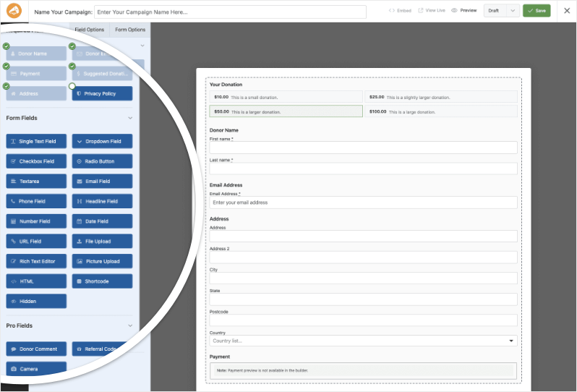Add a Radio Button field
The width and height of the screenshot is (577, 392).
[x=102, y=161]
